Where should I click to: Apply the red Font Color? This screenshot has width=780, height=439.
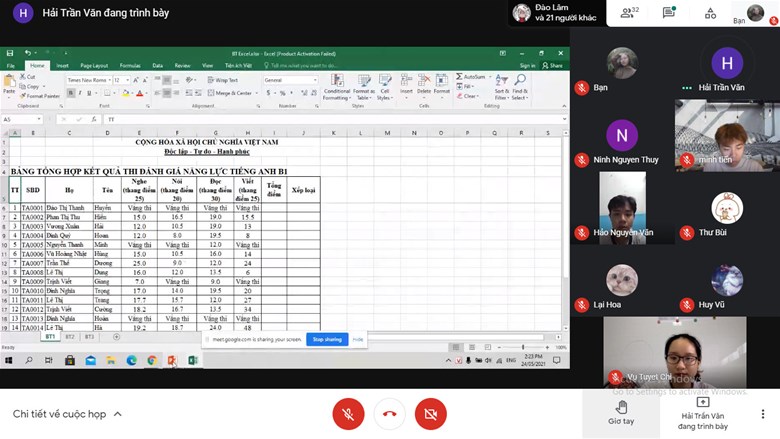tap(140, 93)
